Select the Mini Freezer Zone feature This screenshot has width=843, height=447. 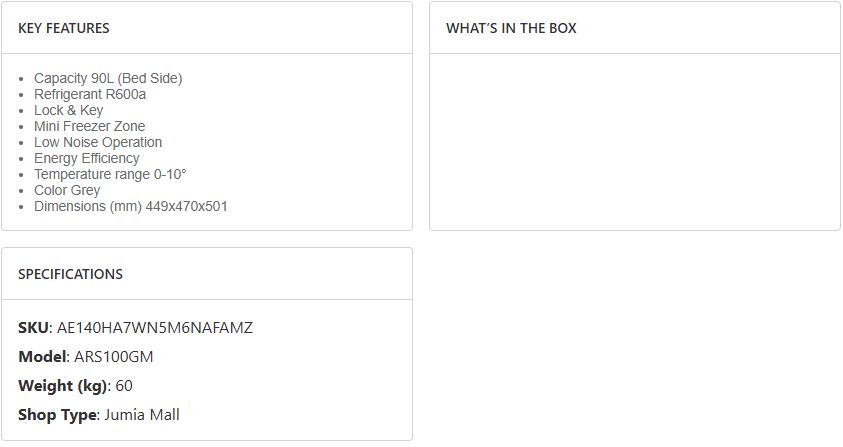(89, 126)
